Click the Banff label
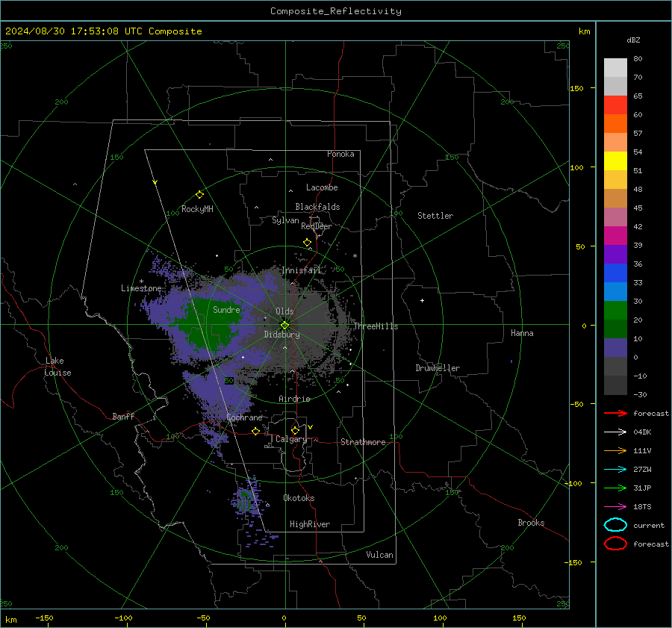This screenshot has width=672, height=628. (123, 417)
